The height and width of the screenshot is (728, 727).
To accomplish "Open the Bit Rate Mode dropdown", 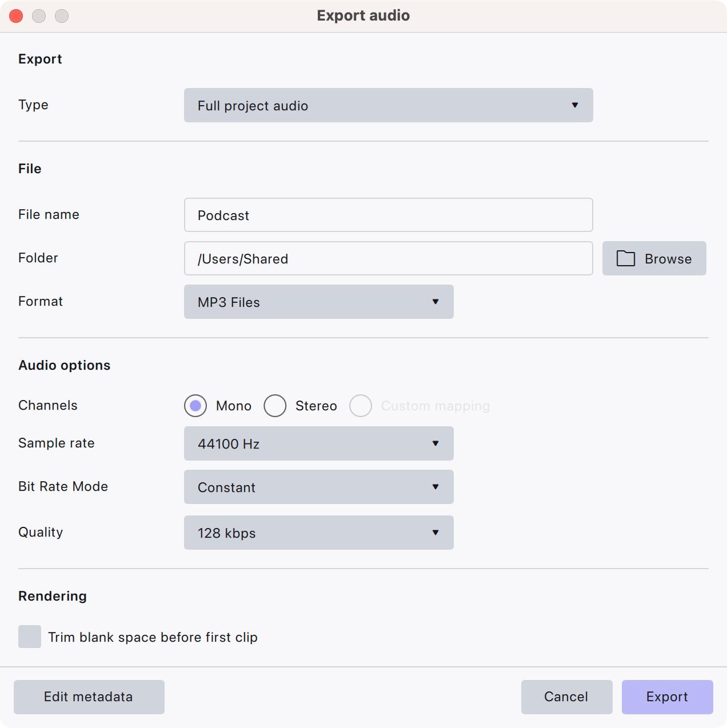I will (x=318, y=487).
